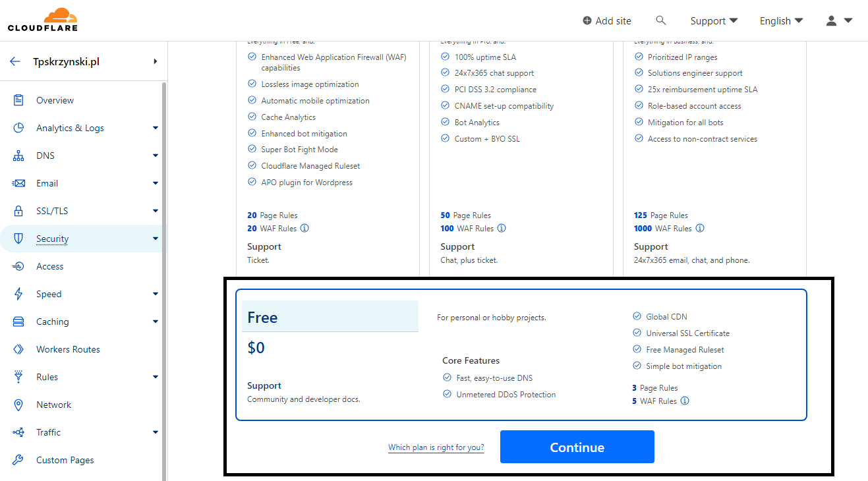Screen dimensions: 868x481
Task: Open Security in the sidebar
Action: pos(53,239)
